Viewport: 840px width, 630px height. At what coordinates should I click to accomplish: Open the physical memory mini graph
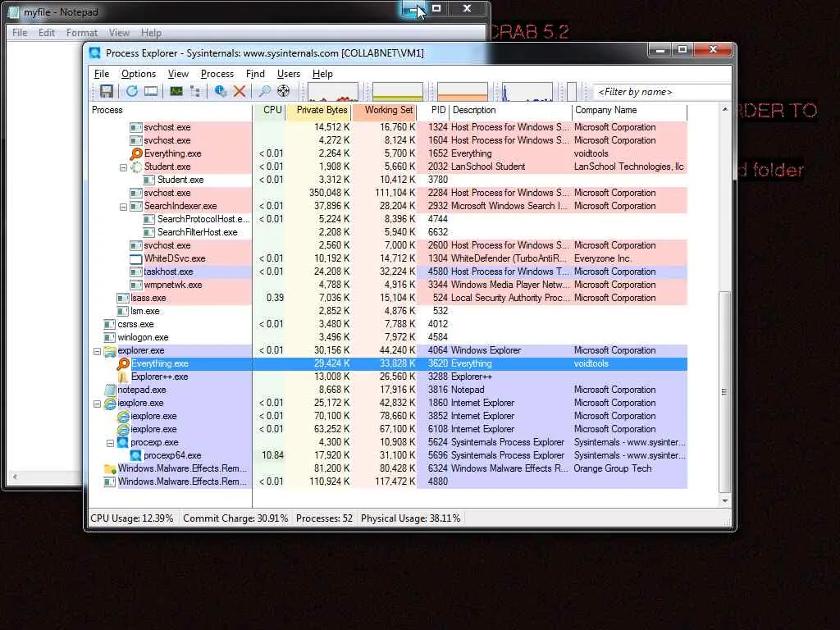point(463,92)
